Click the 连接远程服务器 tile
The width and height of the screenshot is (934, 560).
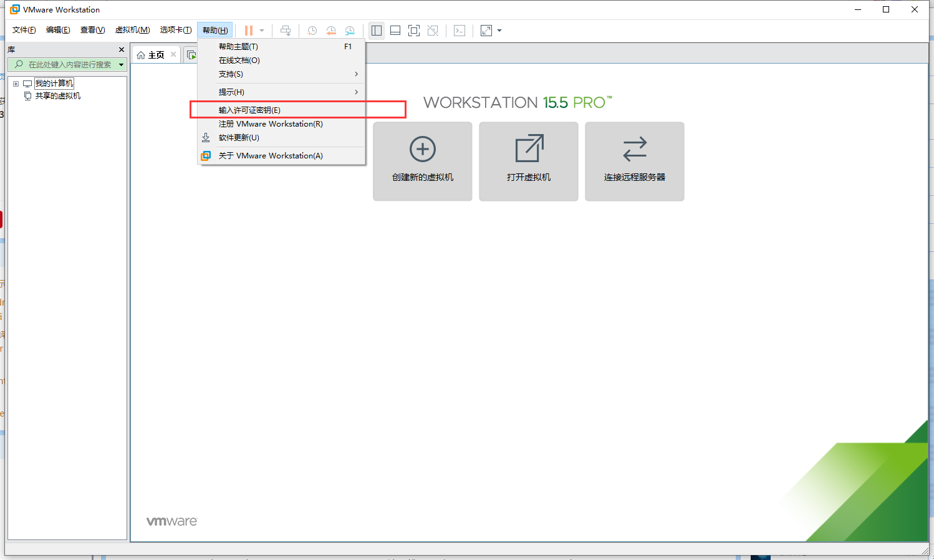[635, 162]
